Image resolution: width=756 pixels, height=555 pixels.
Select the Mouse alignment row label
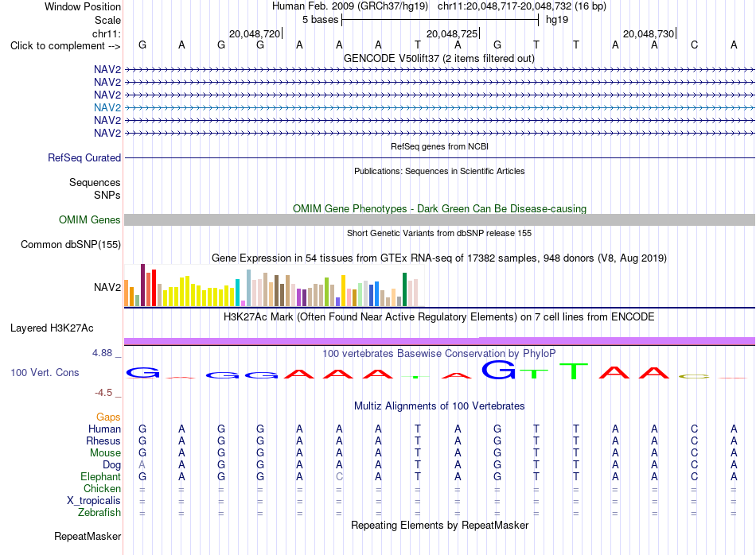(105, 453)
